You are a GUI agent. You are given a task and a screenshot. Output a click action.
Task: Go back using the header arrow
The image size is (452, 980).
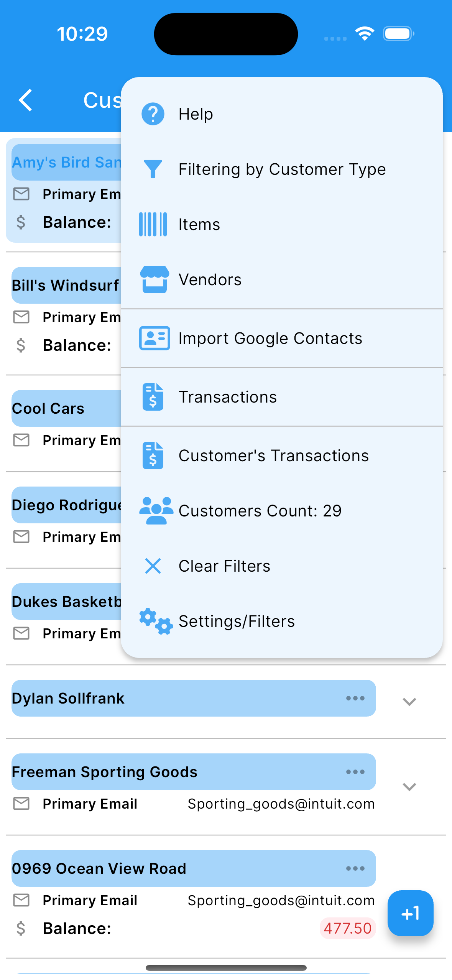pyautogui.click(x=25, y=100)
